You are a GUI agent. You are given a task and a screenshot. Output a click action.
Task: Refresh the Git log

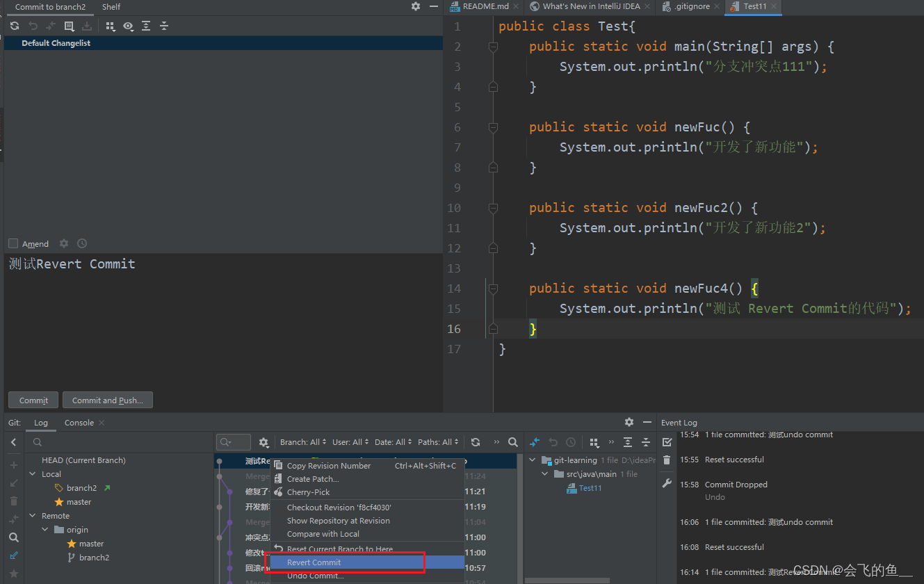[476, 442]
